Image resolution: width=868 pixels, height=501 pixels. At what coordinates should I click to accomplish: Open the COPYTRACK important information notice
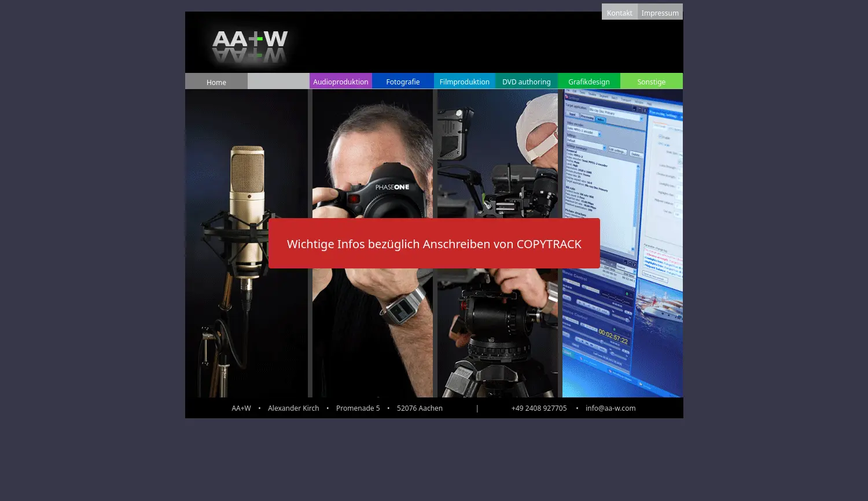(x=434, y=244)
